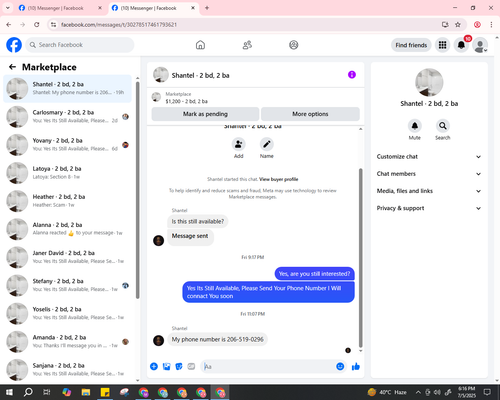This screenshot has height=400, width=500.
Task: Open the account avatar menu
Action: tap(480, 45)
